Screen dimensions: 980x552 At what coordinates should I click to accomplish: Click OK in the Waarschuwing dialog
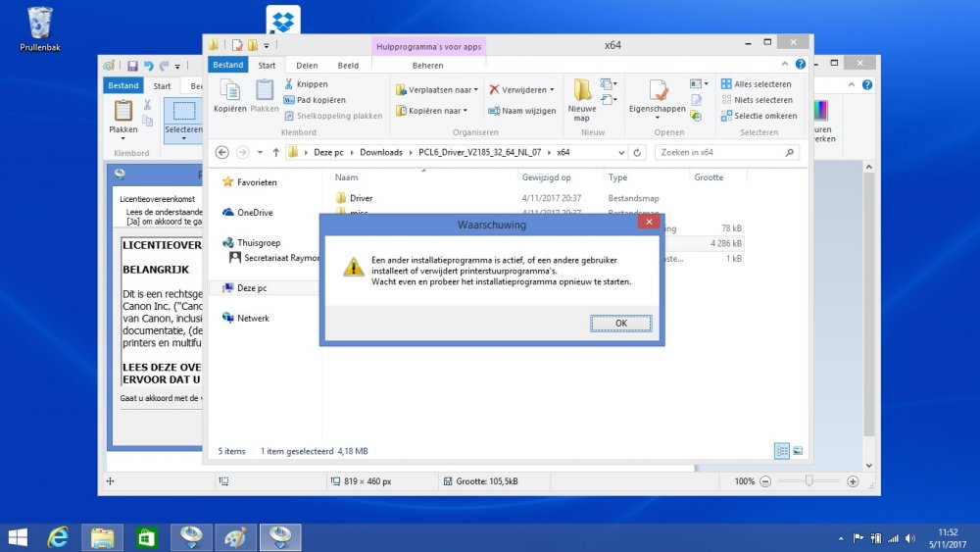click(x=620, y=323)
